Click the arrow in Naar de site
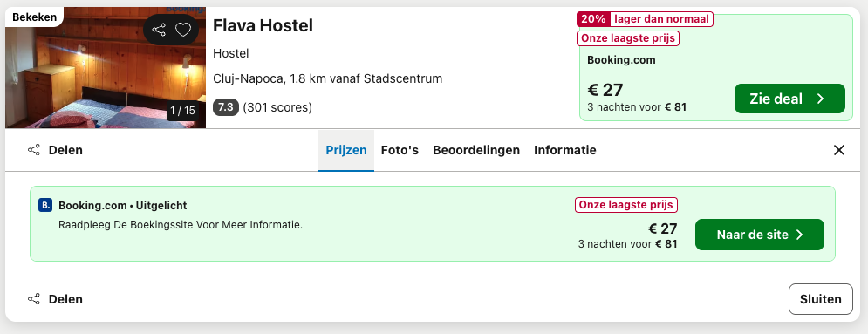The width and height of the screenshot is (868, 334). pyautogui.click(x=799, y=235)
